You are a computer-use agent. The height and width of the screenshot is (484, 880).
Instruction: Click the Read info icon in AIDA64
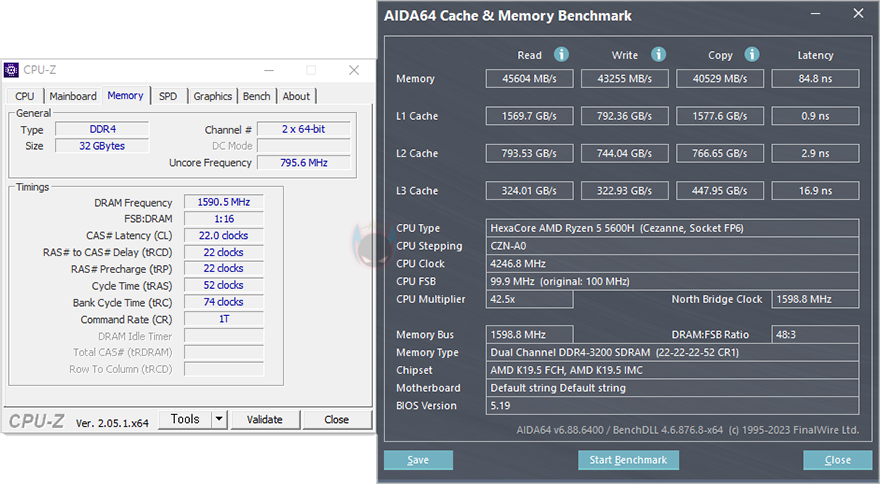[x=561, y=54]
